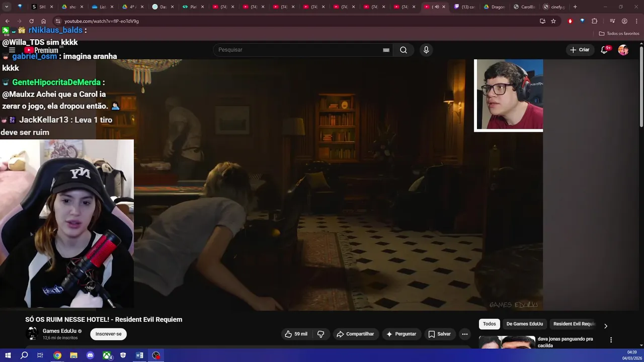View site information icon in the address bar
The width and height of the screenshot is (644, 362).
pyautogui.click(x=58, y=21)
